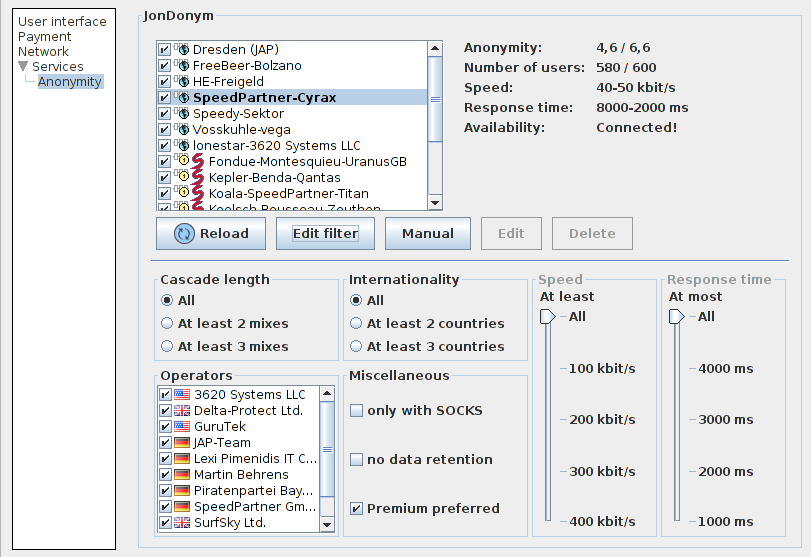
Task: Select the Services tree item
Action: coord(57,67)
